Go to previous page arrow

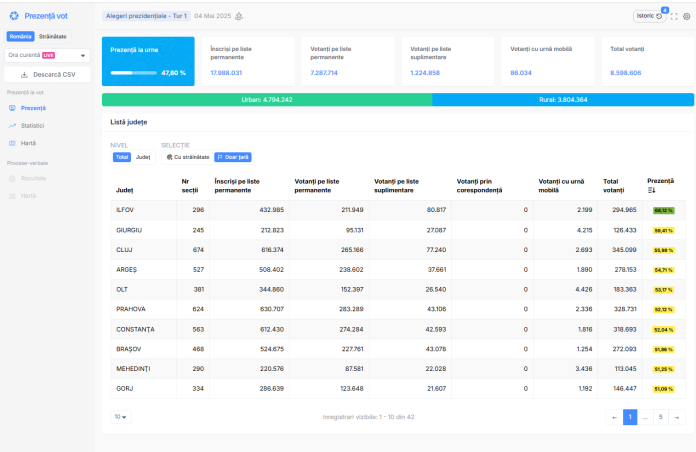pyautogui.click(x=614, y=417)
